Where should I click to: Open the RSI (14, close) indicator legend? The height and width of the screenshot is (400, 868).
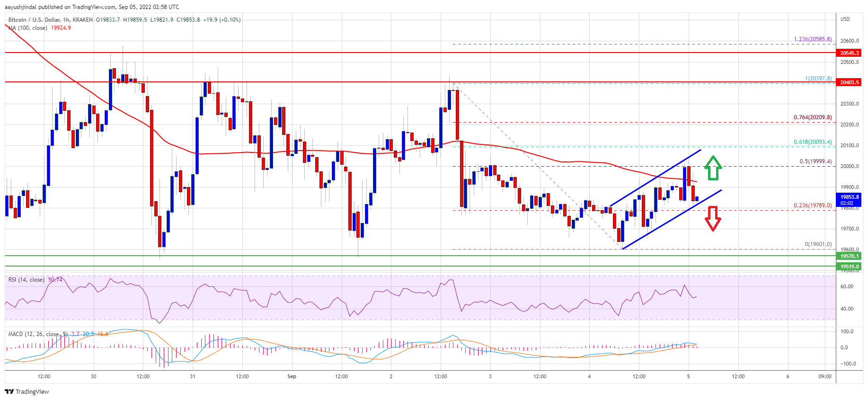[27, 280]
